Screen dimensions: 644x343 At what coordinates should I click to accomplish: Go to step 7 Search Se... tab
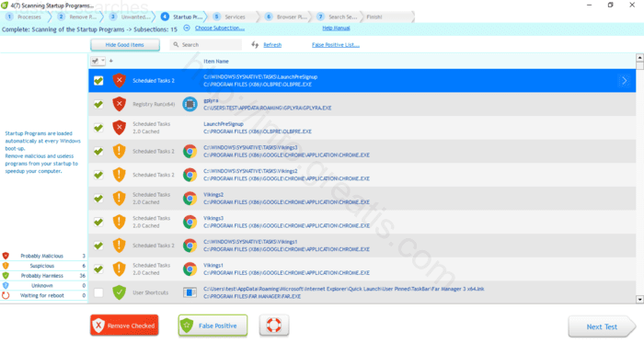click(x=338, y=17)
